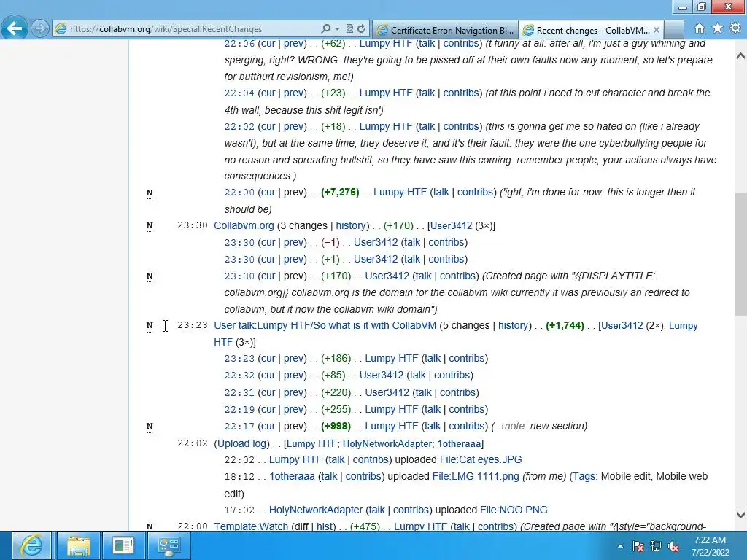Open a new blank tab button
The height and width of the screenshot is (560, 747).
point(673,30)
